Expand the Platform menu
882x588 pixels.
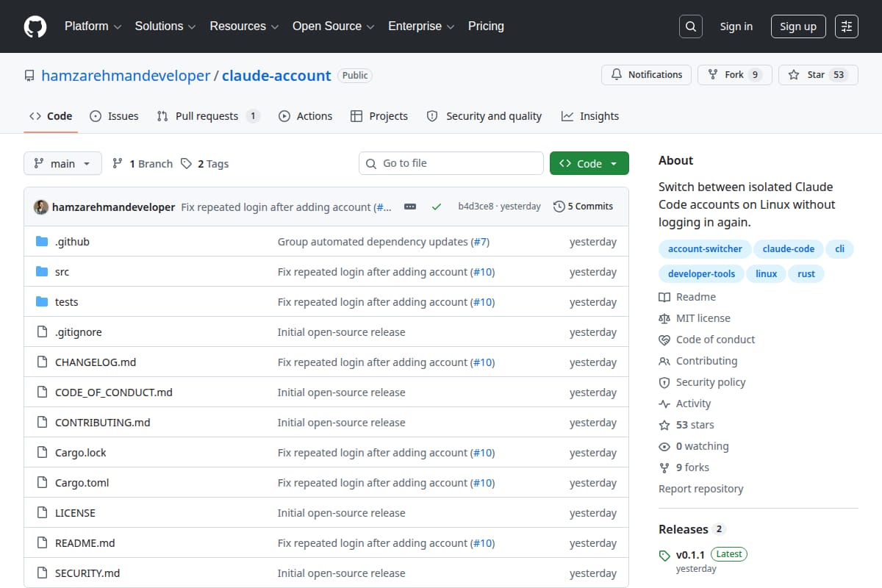click(93, 26)
